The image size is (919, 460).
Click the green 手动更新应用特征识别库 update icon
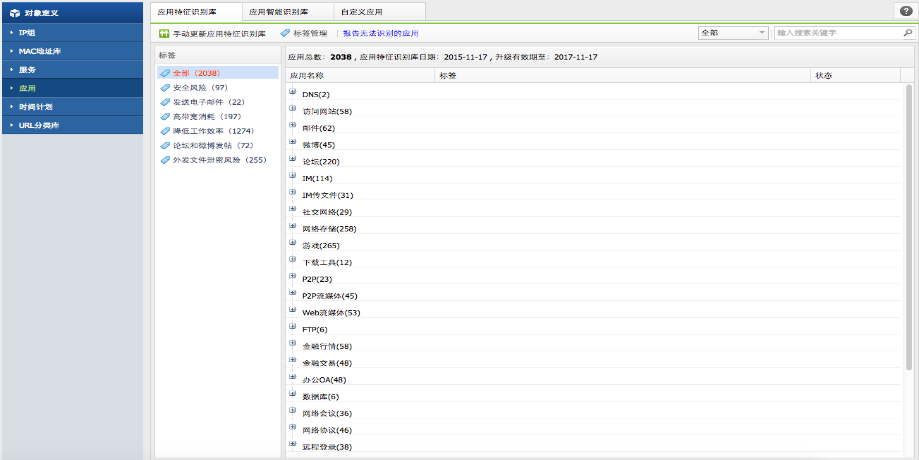pos(164,33)
